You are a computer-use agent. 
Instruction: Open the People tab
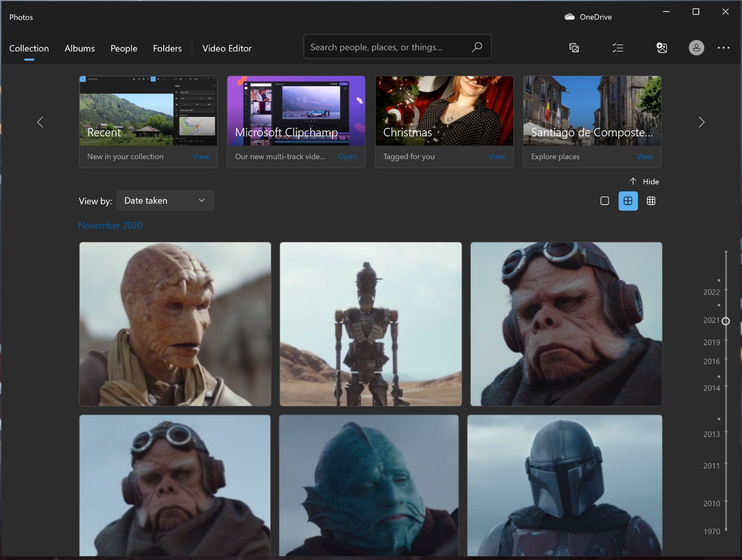point(124,48)
